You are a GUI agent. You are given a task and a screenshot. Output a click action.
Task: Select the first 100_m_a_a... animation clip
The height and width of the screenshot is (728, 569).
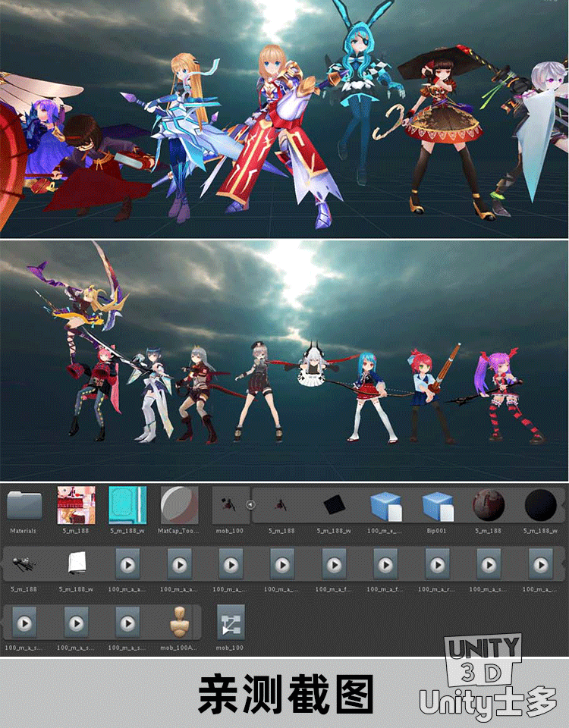pyautogui.click(x=127, y=563)
